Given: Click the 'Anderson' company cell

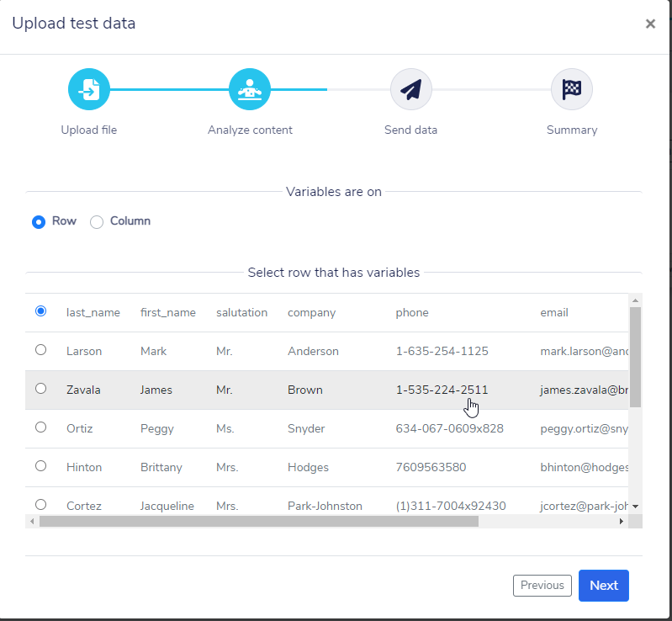Looking at the screenshot, I should pos(313,351).
